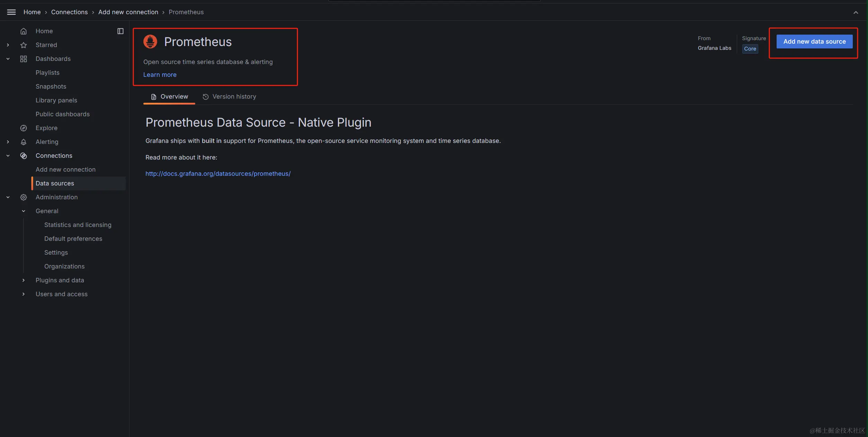
Task: Click the Dashboards grid icon
Action: click(24, 59)
